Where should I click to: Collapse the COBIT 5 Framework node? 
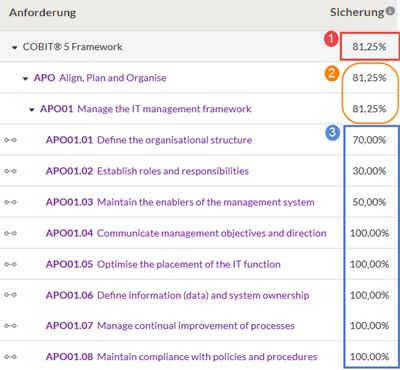[x=14, y=48]
